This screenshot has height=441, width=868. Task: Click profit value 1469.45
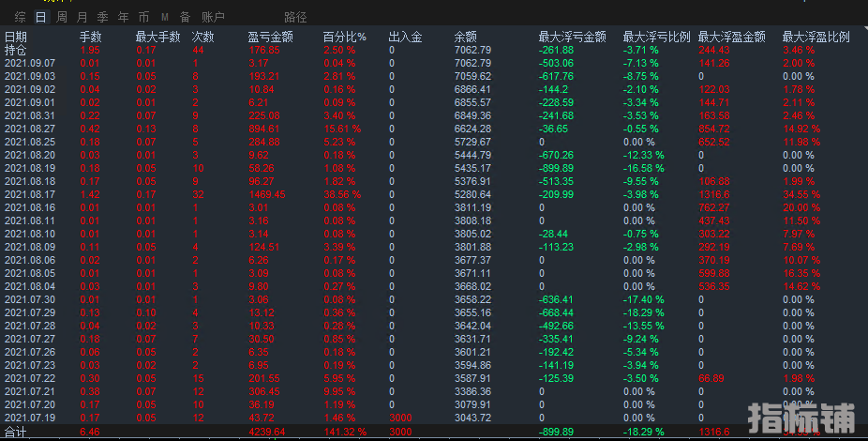267,194
